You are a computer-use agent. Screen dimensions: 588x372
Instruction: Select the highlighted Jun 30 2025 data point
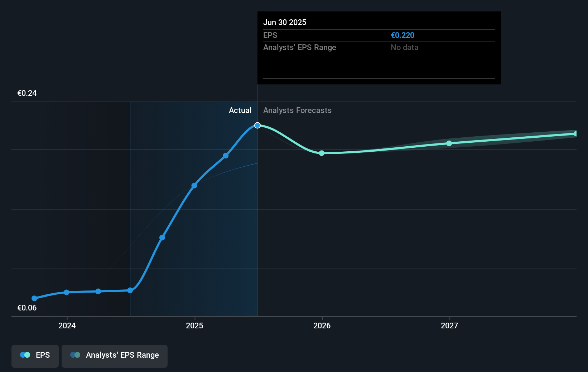click(x=257, y=125)
